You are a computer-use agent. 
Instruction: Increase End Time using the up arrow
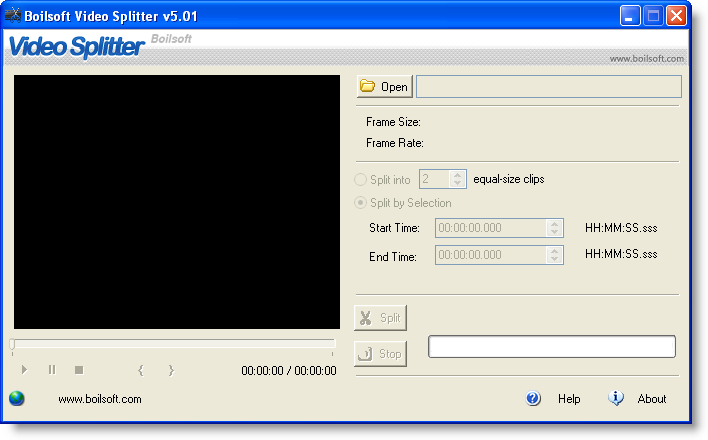coord(554,251)
